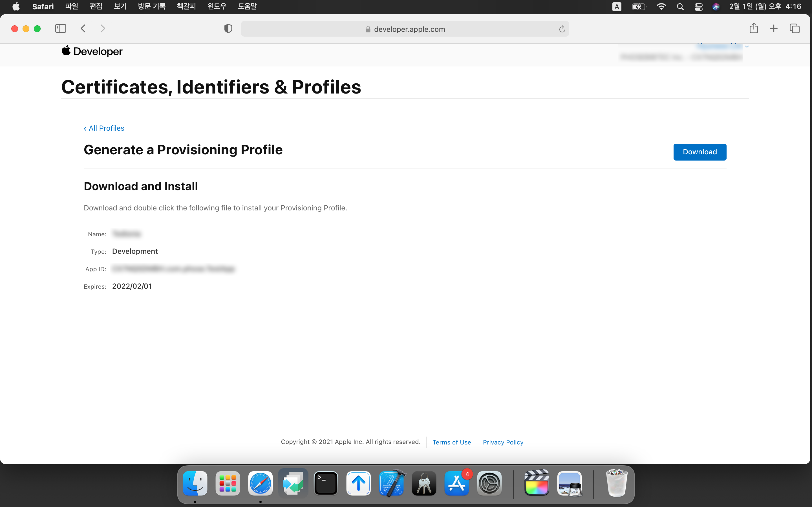Expand the account dropdown chevron
Screen dimensions: 812x507
coord(747,46)
